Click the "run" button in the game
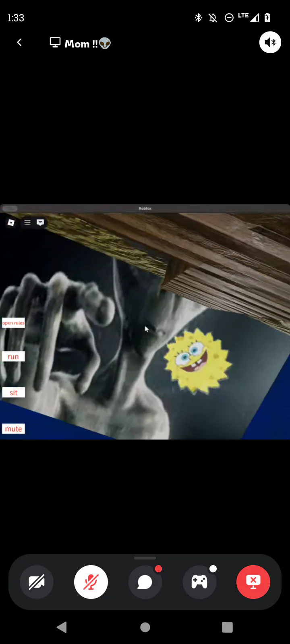290x644 pixels. pyautogui.click(x=13, y=357)
